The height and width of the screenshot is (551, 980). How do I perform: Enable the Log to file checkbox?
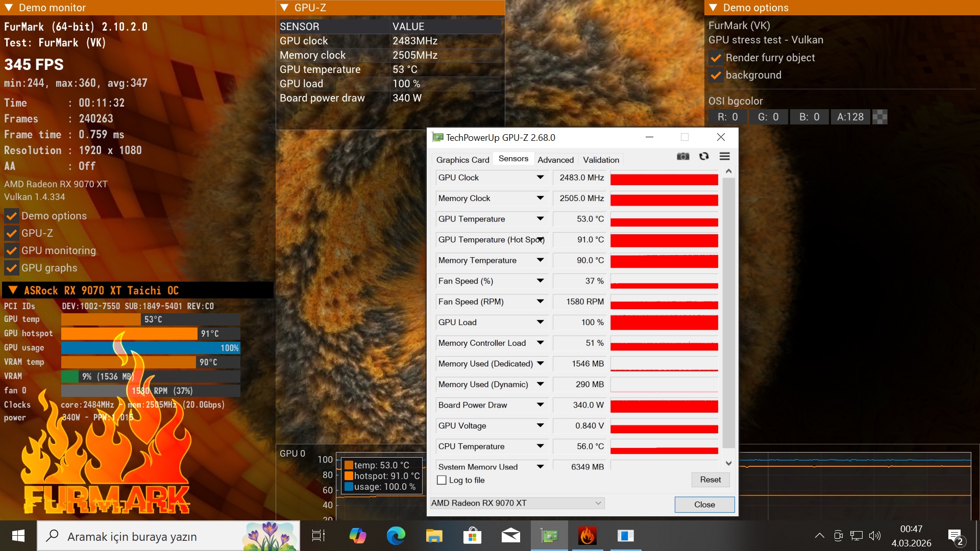click(x=442, y=480)
